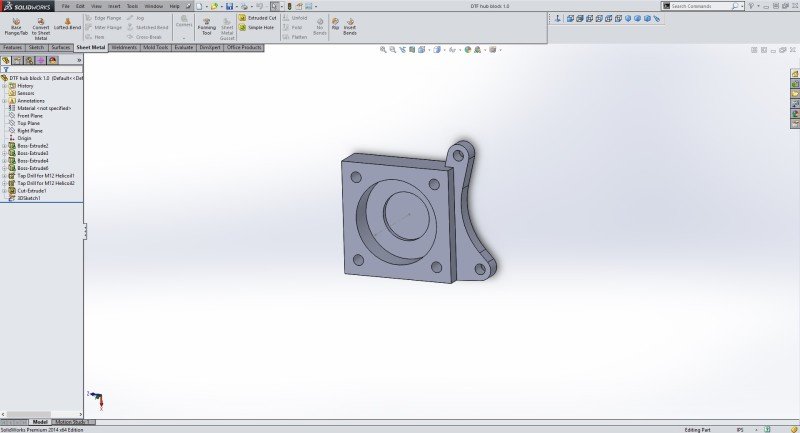Open the DimXpertManager tab icon
Viewport: 800px width, 433px height.
click(x=41, y=60)
